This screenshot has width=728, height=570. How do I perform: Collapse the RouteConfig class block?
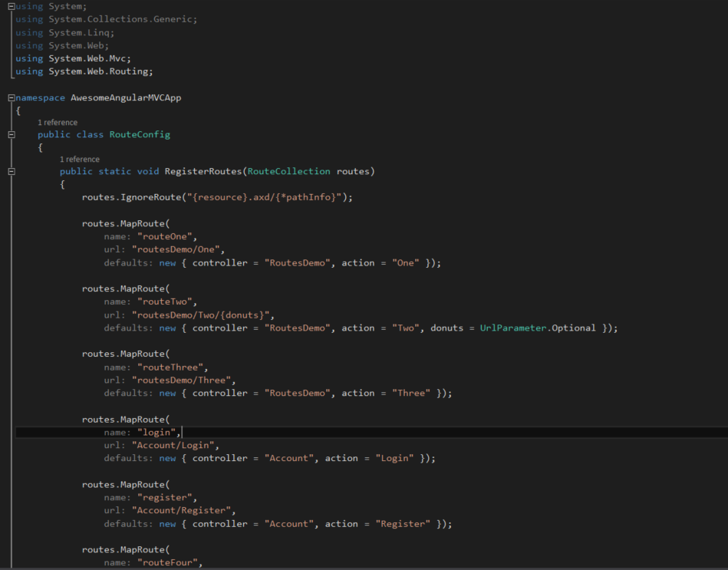[x=11, y=135]
